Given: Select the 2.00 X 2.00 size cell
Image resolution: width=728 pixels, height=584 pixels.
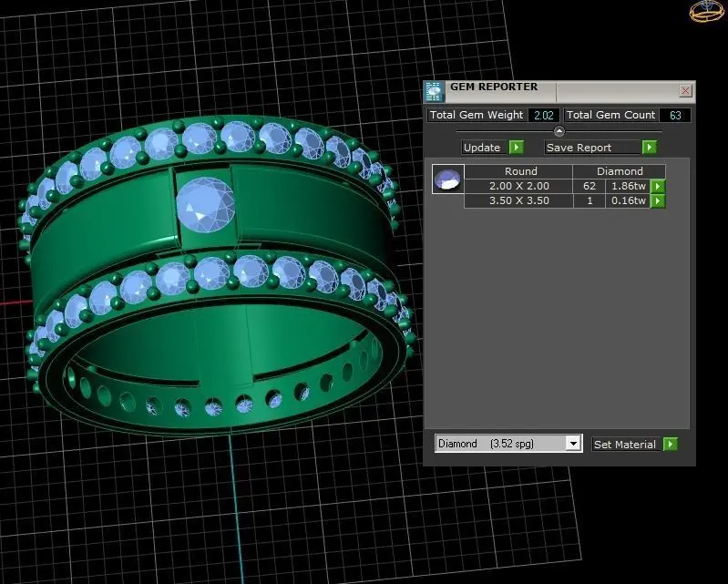Looking at the screenshot, I should tap(518, 186).
